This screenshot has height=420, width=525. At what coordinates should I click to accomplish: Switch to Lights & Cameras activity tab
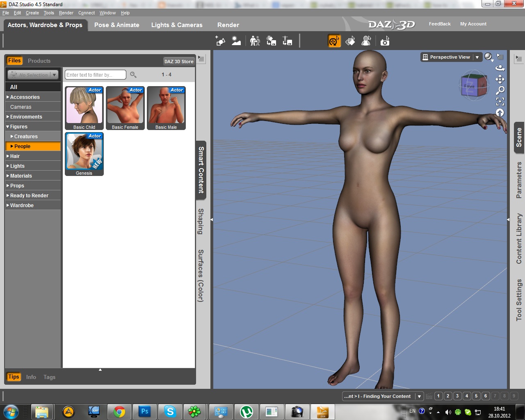coord(177,25)
